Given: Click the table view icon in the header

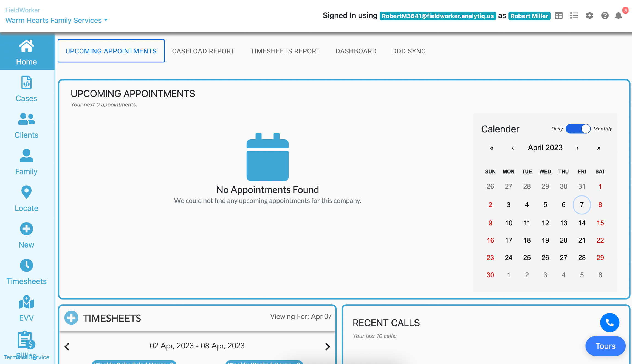Looking at the screenshot, I should (x=558, y=16).
